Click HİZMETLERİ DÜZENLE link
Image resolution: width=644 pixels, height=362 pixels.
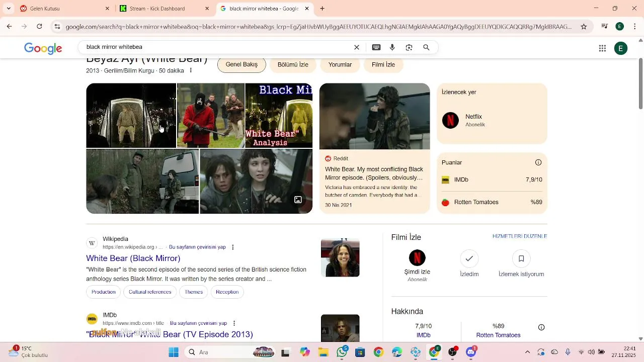520,236
